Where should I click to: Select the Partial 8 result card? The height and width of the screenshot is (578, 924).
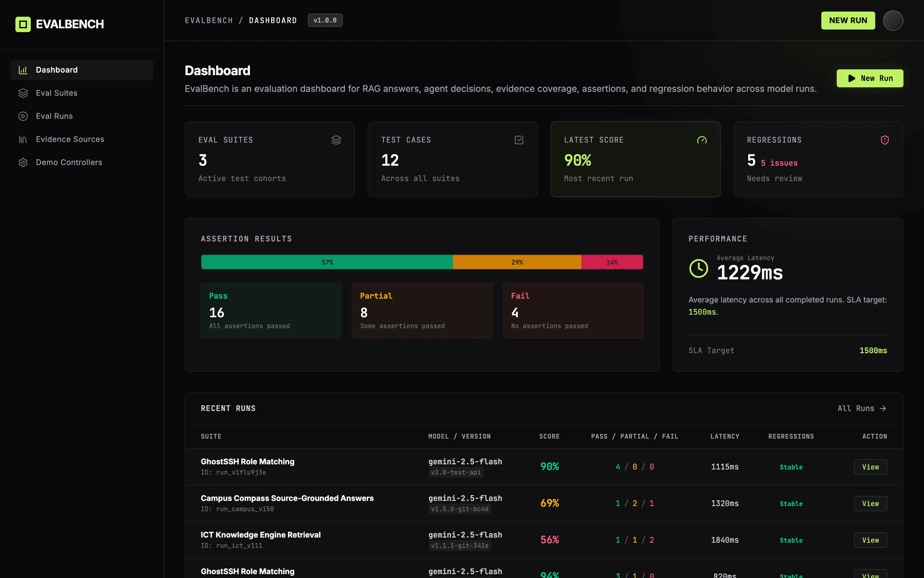click(422, 311)
